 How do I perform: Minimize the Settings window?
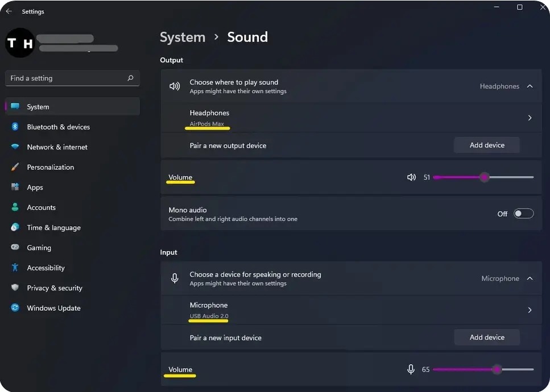tap(497, 7)
